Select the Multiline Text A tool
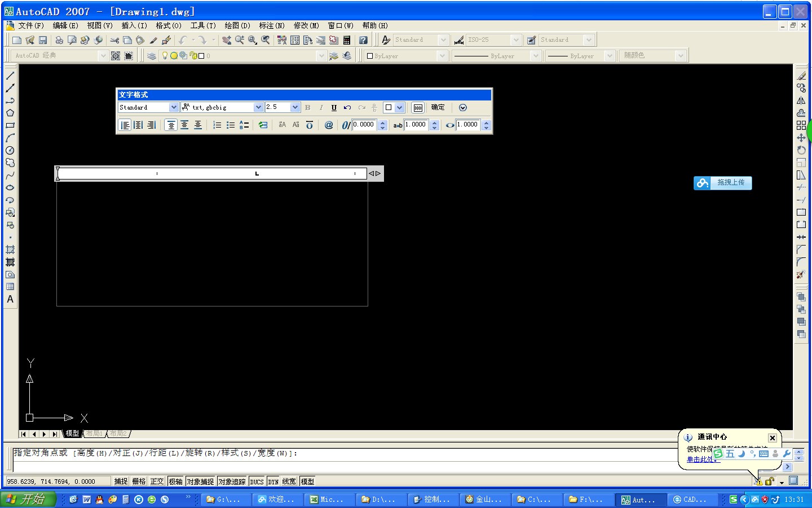 pyautogui.click(x=10, y=299)
